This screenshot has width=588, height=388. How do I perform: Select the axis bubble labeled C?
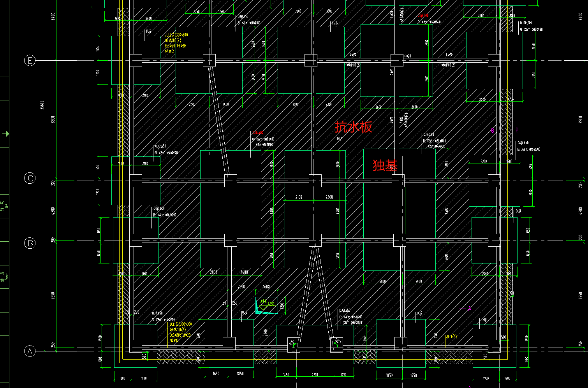click(30, 178)
